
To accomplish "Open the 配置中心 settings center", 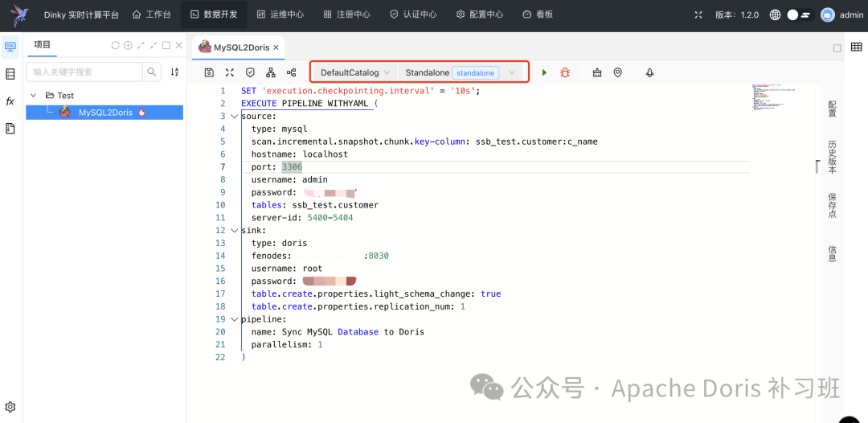I will [x=479, y=15].
